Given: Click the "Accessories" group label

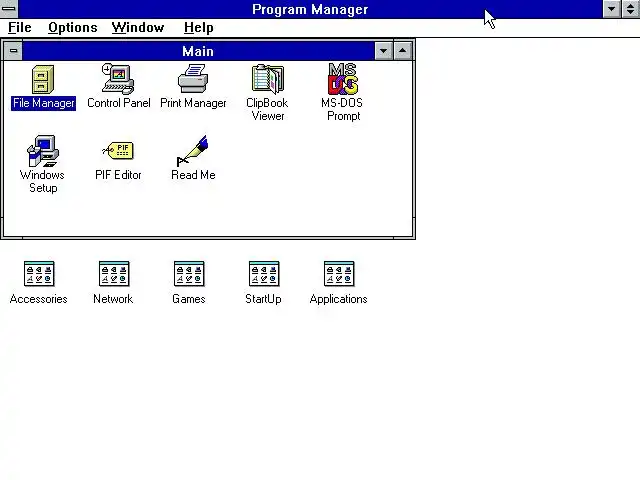Looking at the screenshot, I should pos(39,299).
